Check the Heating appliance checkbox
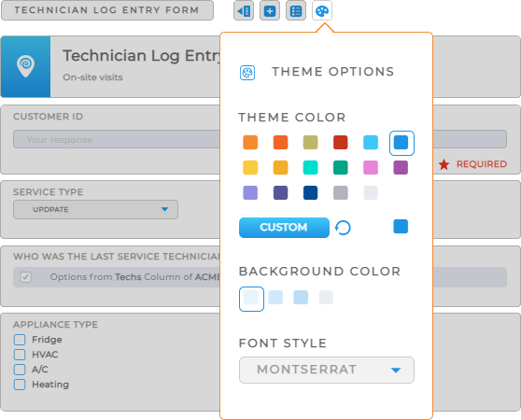 pos(20,385)
